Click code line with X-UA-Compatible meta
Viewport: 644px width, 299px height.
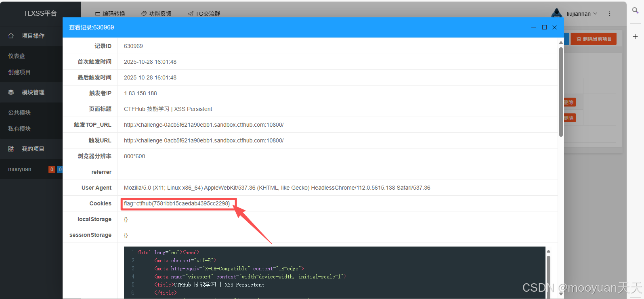[x=229, y=269]
